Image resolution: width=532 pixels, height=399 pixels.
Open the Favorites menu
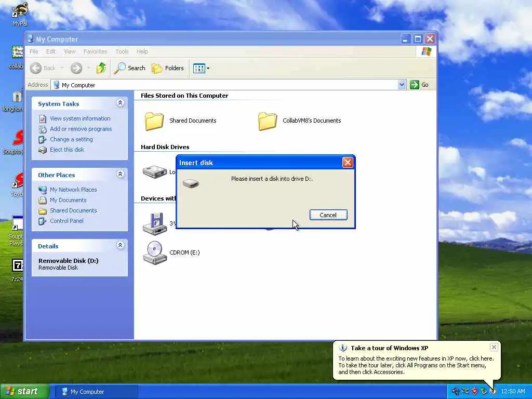(96, 51)
